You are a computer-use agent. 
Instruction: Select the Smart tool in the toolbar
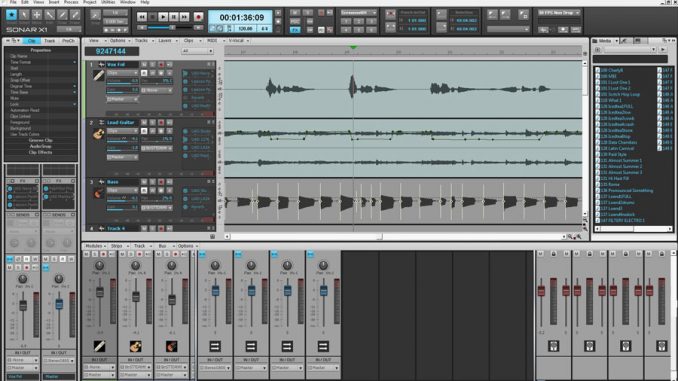(11, 15)
